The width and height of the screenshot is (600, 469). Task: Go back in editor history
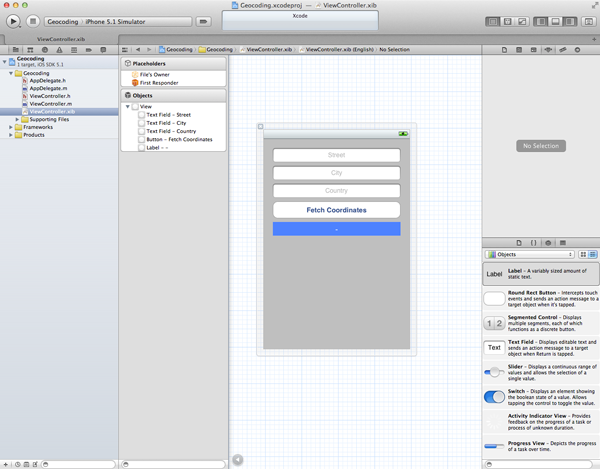pyautogui.click(x=138, y=50)
